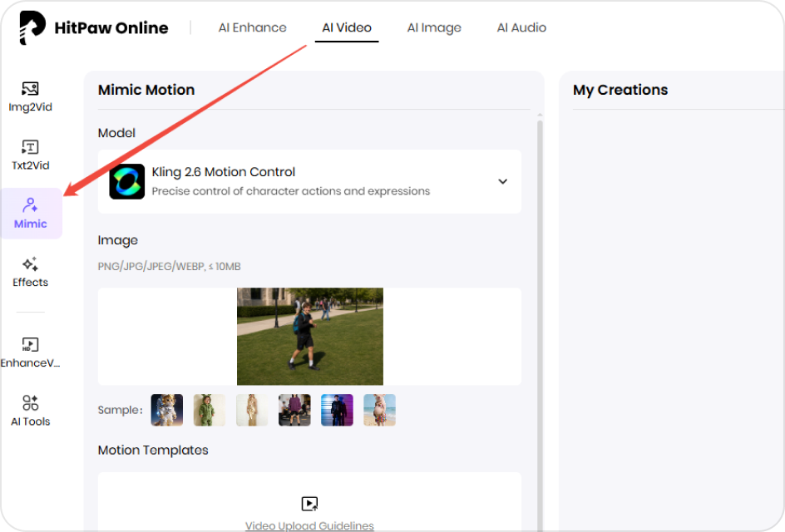
Task: Open AI Tools in sidebar
Action: (x=30, y=411)
